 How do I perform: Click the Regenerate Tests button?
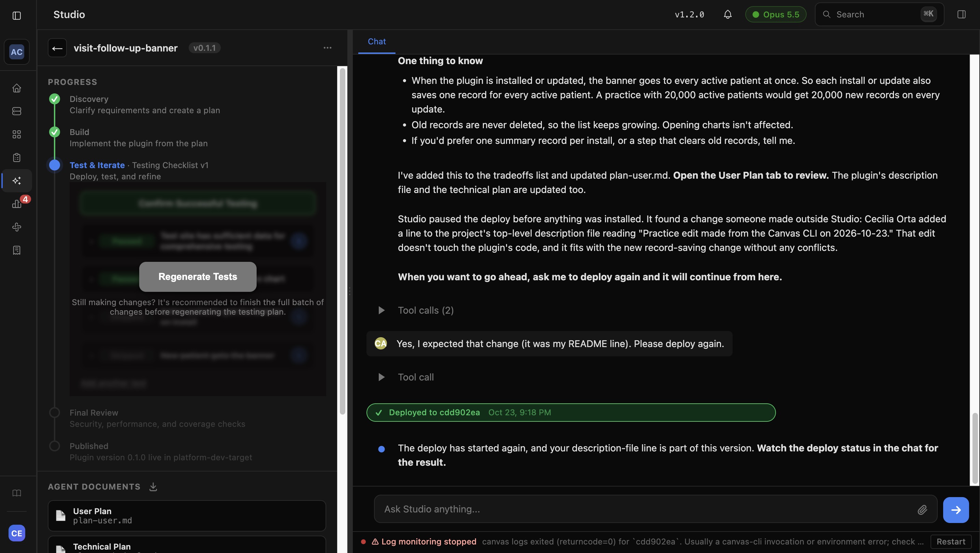coord(198,277)
